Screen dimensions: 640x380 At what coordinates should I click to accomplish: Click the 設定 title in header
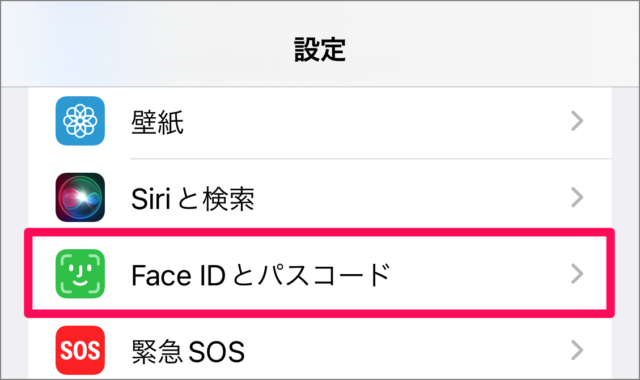320,49
